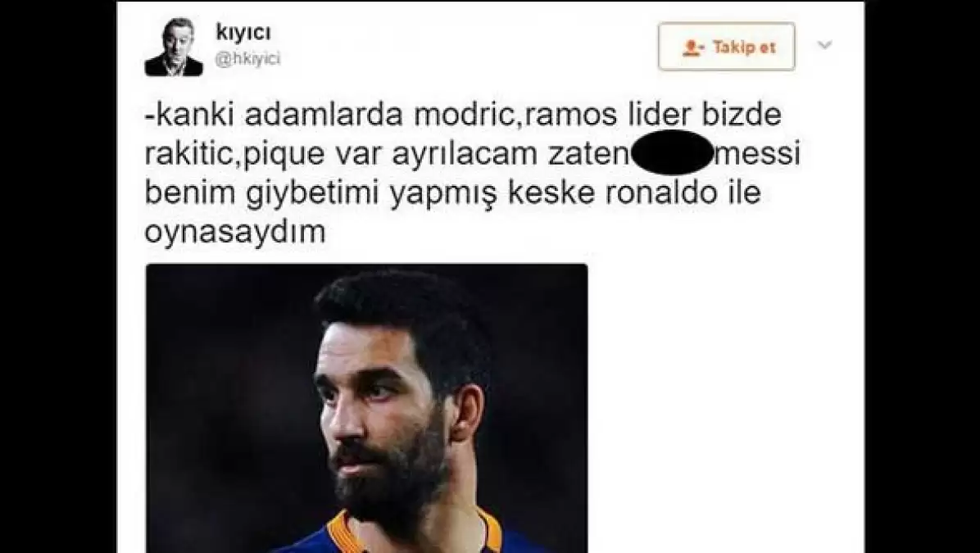Viewport: 980px width, 553px height.
Task: Click the right black letterbox bar
Action: click(x=923, y=276)
